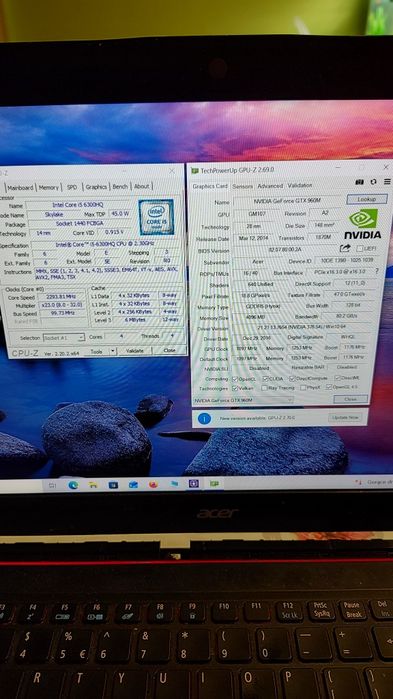Switch to the Validation tab in GPU-Z
The width and height of the screenshot is (393, 699).
click(299, 185)
